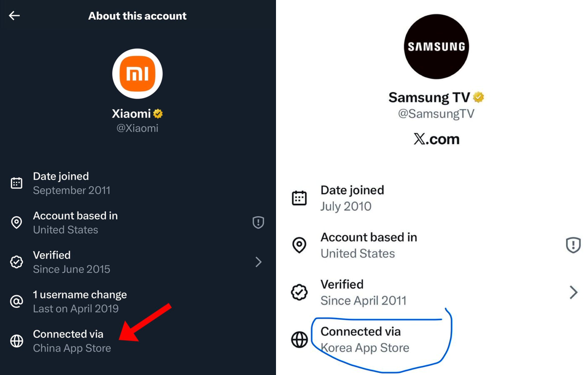Viewport: 588px width, 375px height.
Task: Tap the @Xiaomi handle
Action: pyautogui.click(x=137, y=128)
